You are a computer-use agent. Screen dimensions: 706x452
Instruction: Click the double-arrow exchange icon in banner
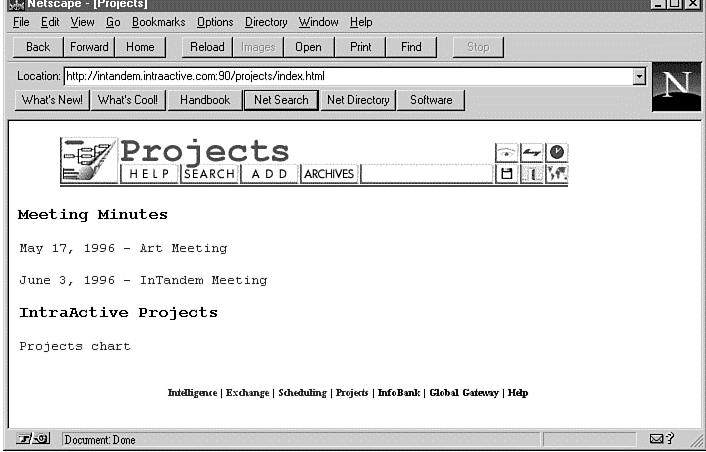(x=532, y=153)
